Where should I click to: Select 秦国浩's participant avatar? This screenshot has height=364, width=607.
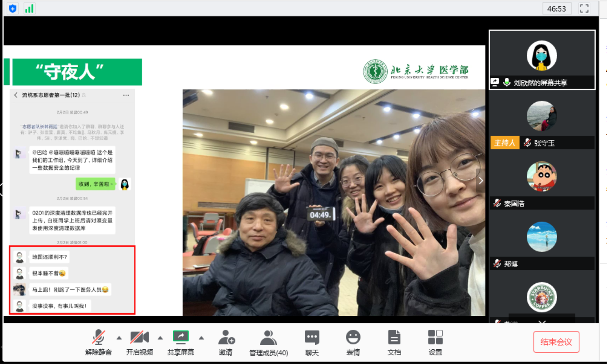pos(542,177)
